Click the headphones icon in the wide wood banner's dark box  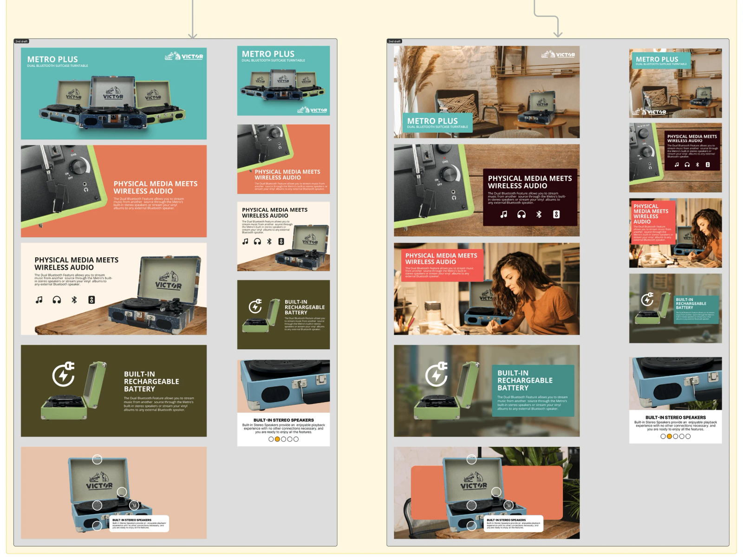[521, 215]
